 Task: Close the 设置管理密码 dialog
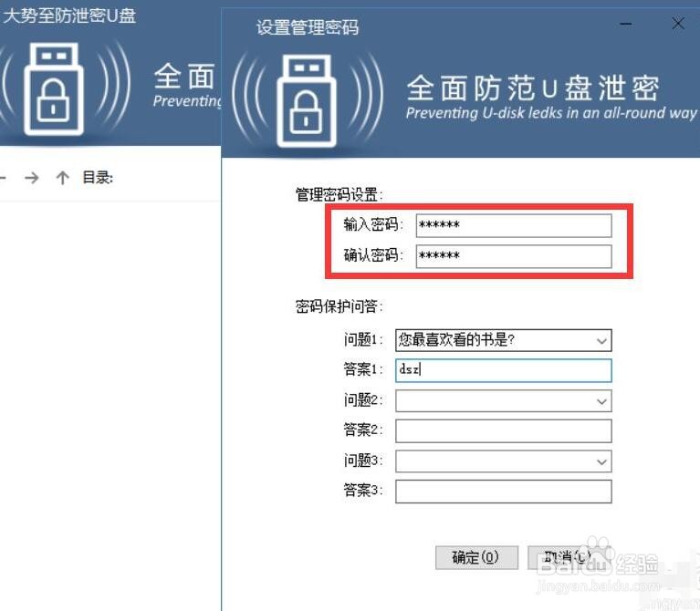pyautogui.click(x=678, y=24)
